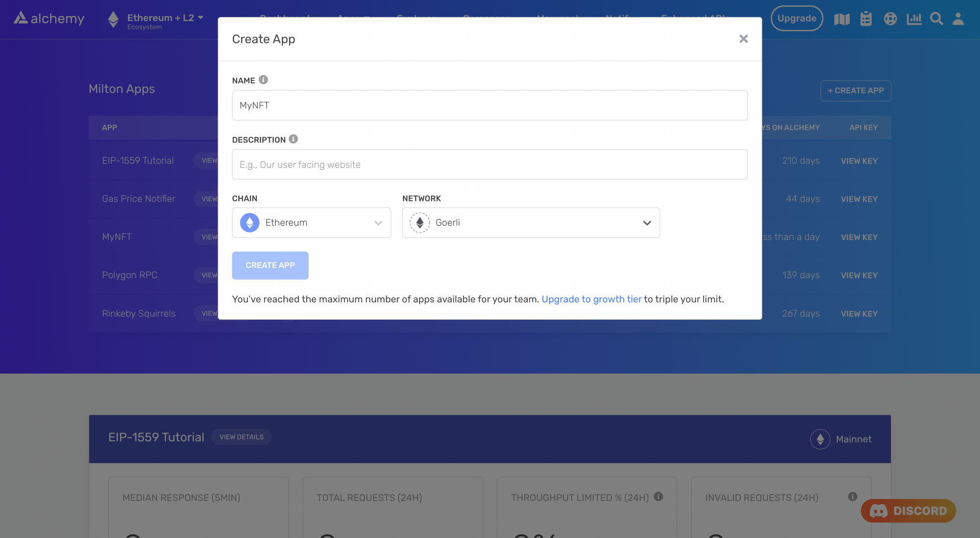This screenshot has width=980, height=538.
Task: Click the bar chart icon in header
Action: pyautogui.click(x=914, y=19)
